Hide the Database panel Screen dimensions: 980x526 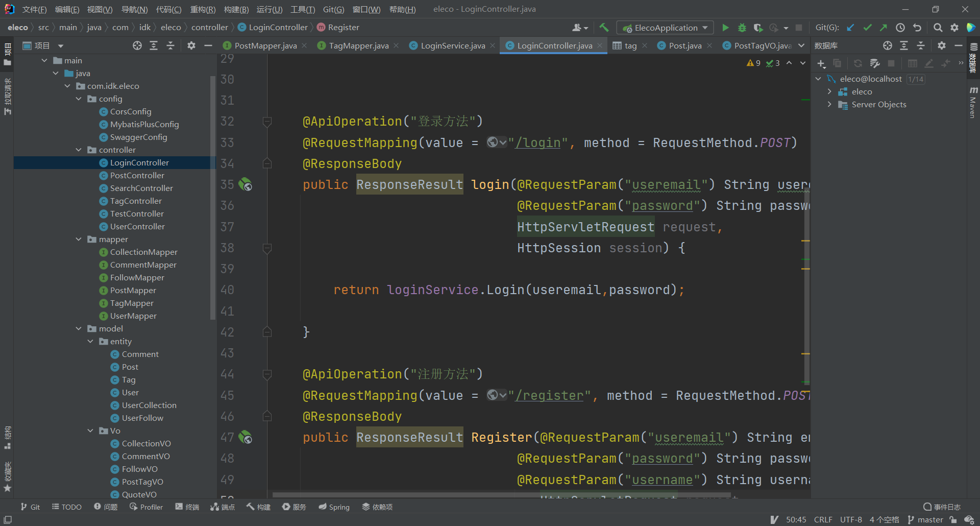coord(959,45)
